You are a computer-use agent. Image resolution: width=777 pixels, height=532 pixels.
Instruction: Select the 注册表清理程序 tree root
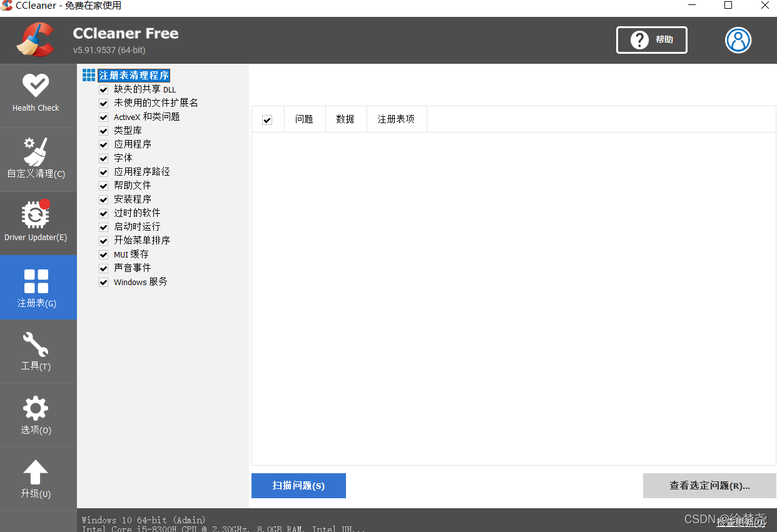click(x=134, y=75)
